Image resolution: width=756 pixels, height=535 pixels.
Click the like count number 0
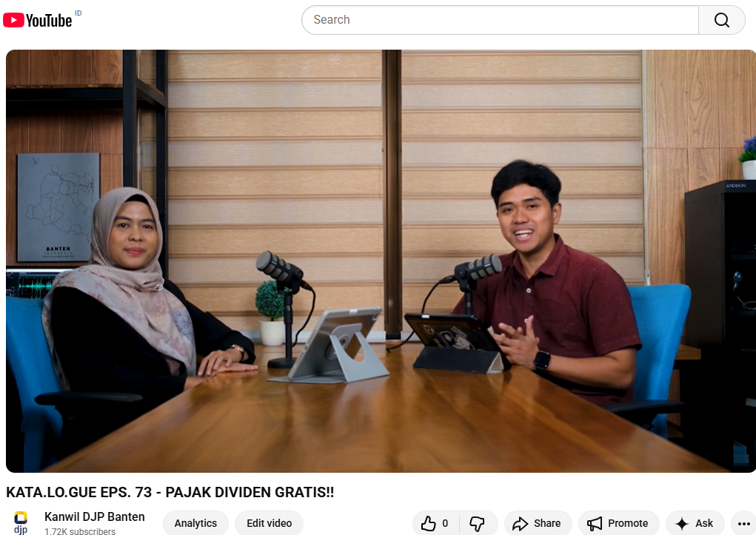(445, 524)
